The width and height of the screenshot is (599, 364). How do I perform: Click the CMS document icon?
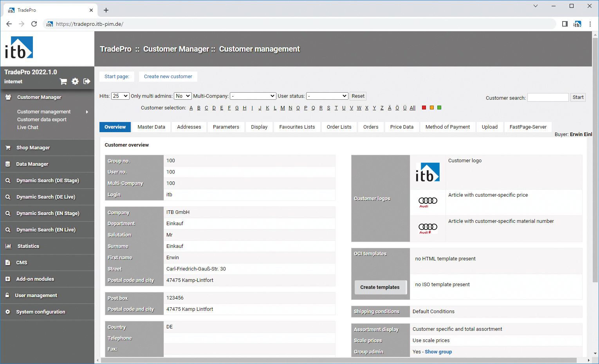pyautogui.click(x=8, y=263)
